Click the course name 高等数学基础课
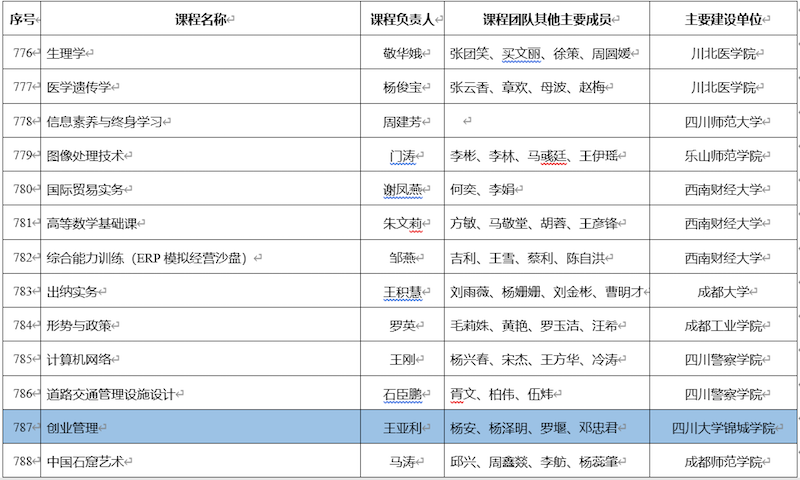Viewport: 800px width, 480px height. point(92,223)
